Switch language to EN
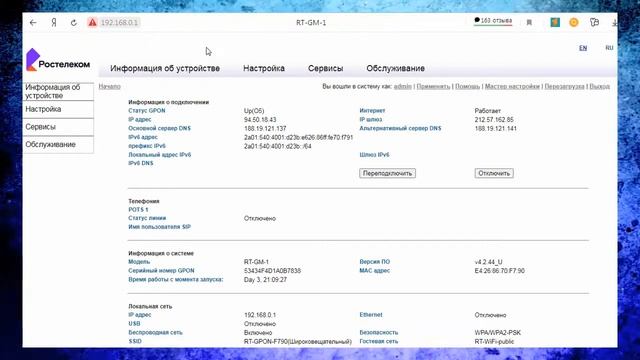The image size is (640, 360). pos(583,48)
